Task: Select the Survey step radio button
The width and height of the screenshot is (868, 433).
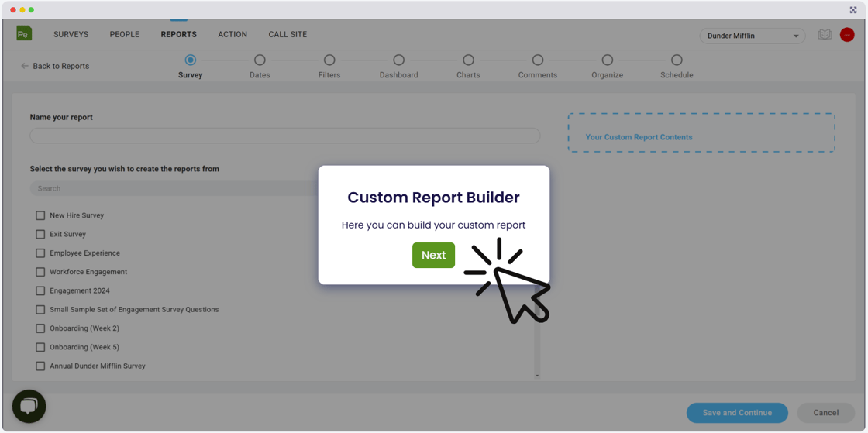Action: point(191,60)
